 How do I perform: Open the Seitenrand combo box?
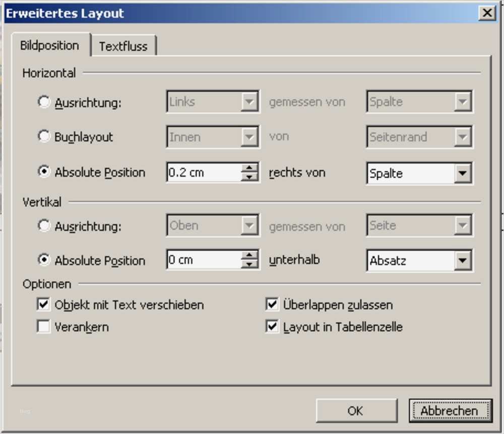pyautogui.click(x=463, y=136)
